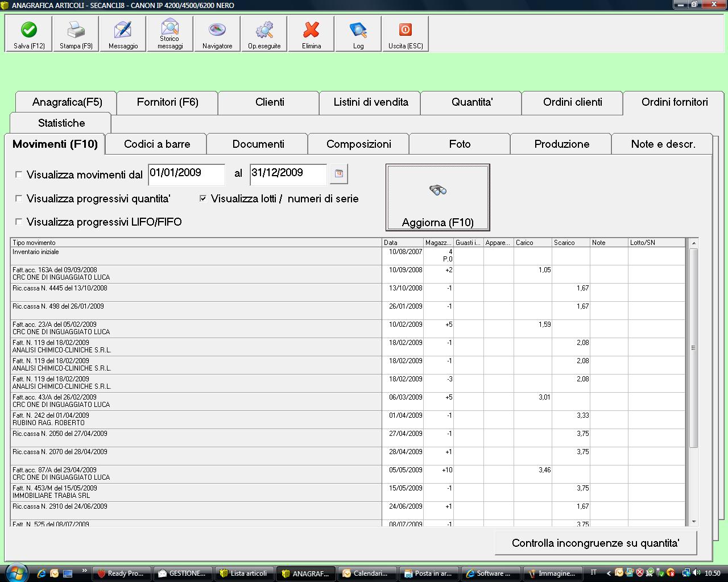This screenshot has width=728, height=582.
Task: Open the Produzione tab
Action: 561,144
